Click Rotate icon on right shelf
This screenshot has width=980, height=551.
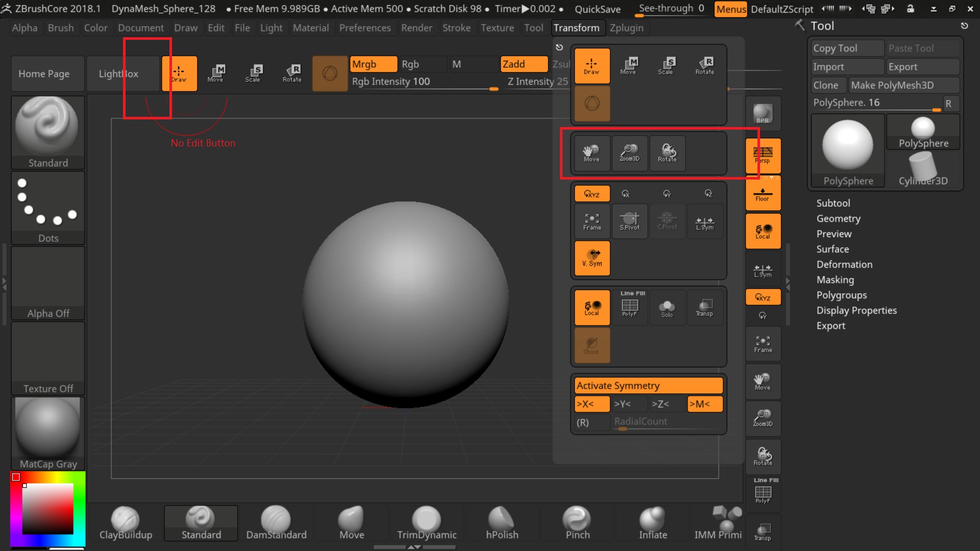(x=763, y=456)
